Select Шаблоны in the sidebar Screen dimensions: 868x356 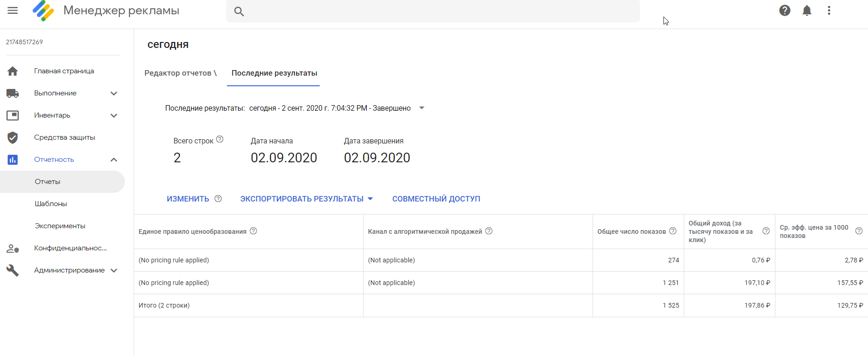(x=51, y=204)
